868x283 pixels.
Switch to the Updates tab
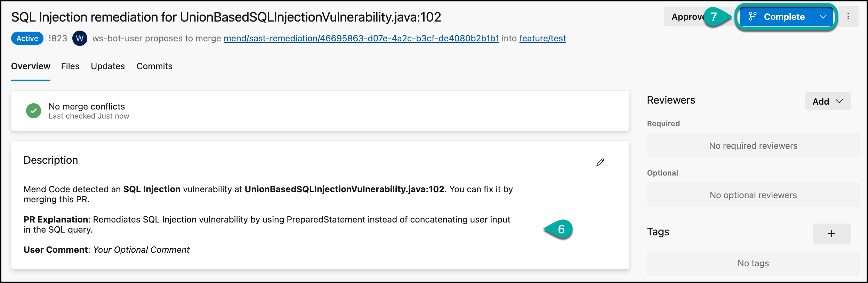108,66
